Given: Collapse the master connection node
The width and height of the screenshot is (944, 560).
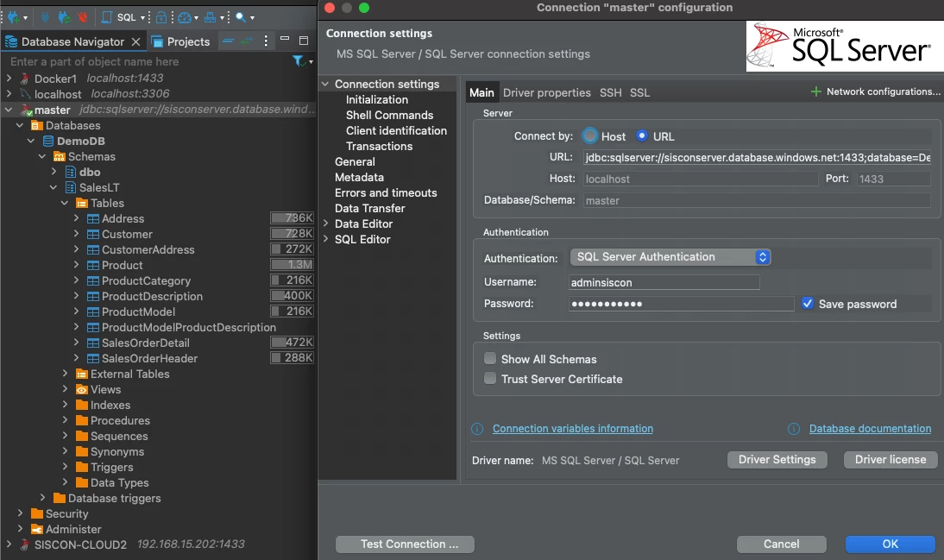Looking at the screenshot, I should pos(9,110).
